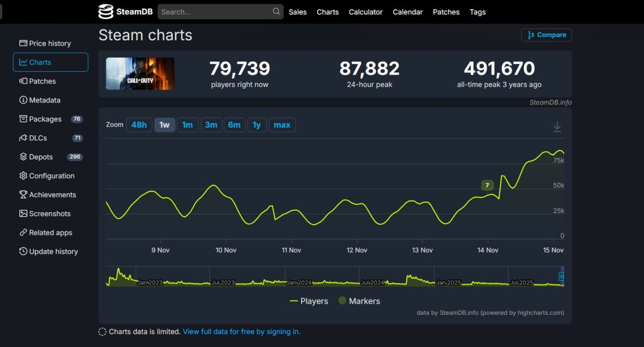Open Sales in top navigation
Image resolution: width=644 pixels, height=347 pixels.
point(298,12)
